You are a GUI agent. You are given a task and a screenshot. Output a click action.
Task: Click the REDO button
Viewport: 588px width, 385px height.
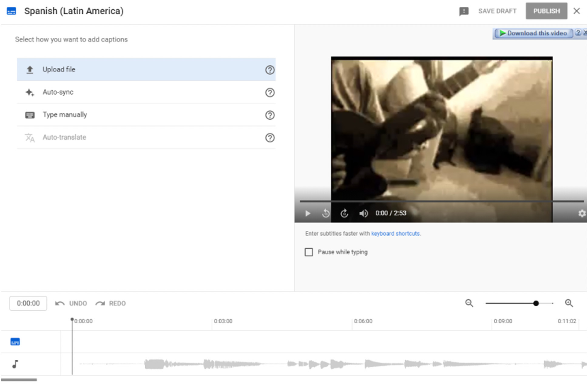[111, 303]
